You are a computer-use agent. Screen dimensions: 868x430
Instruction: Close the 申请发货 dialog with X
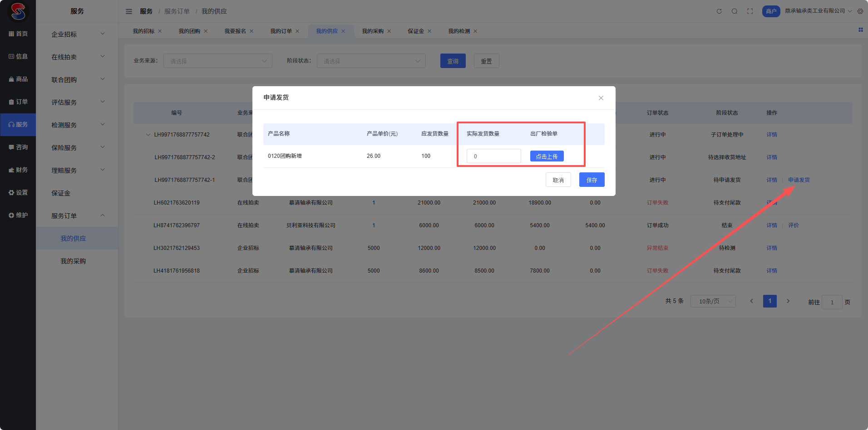[x=601, y=98]
